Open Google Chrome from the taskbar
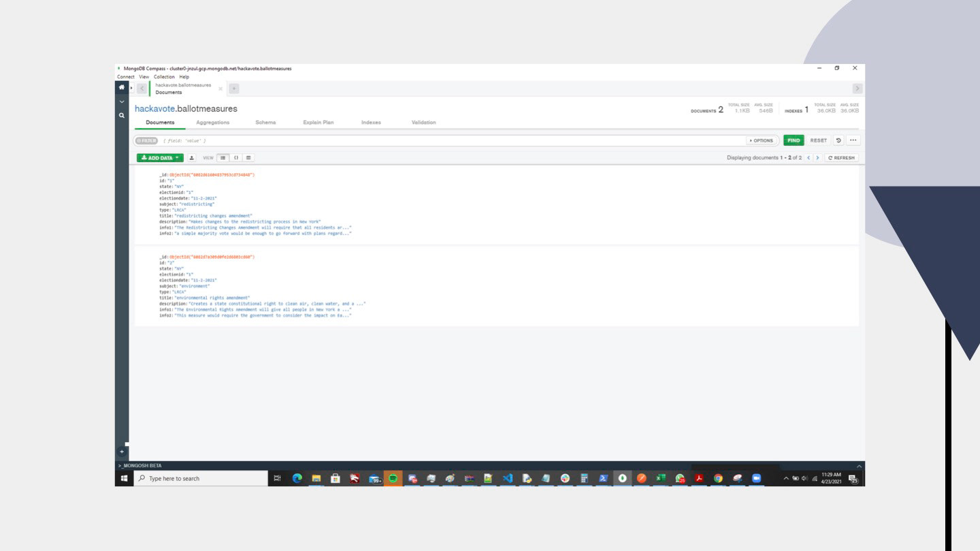The image size is (980, 551). coord(718,479)
